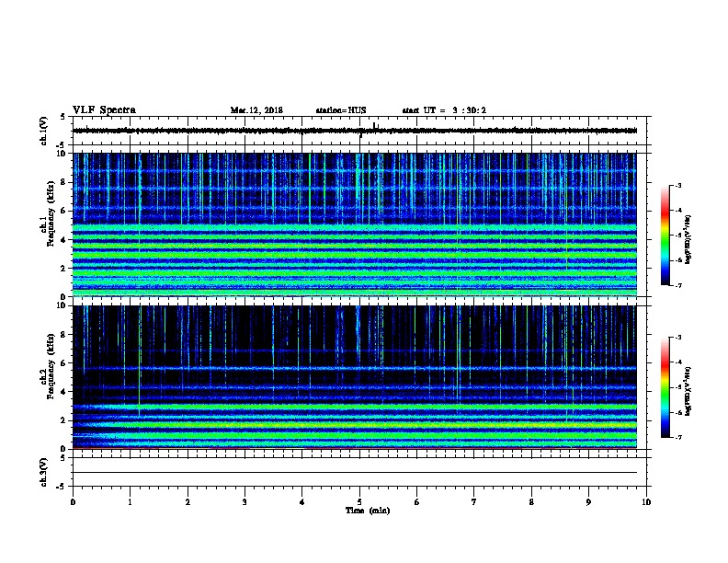Click time axis tick label "7"
The height and width of the screenshot is (563, 728).
(474, 502)
